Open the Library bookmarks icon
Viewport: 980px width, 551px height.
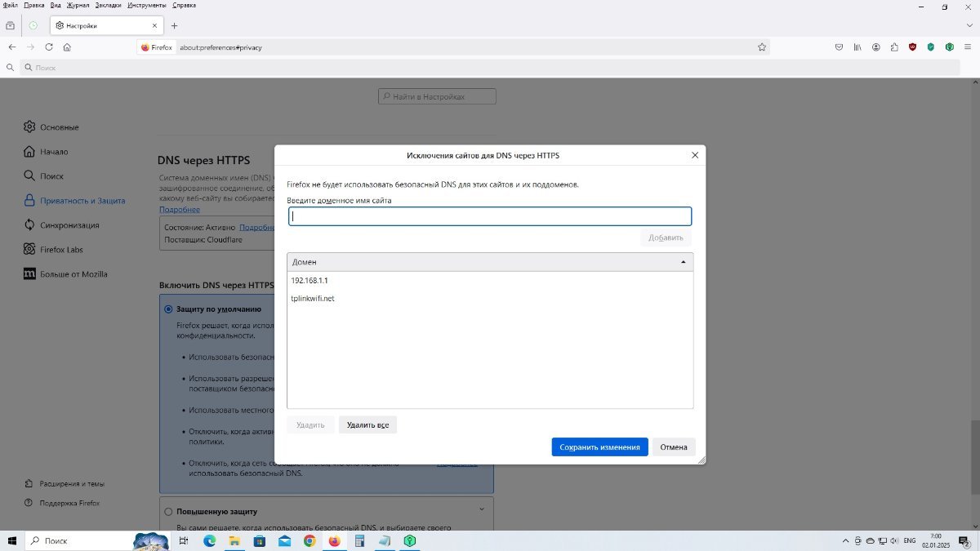(857, 47)
